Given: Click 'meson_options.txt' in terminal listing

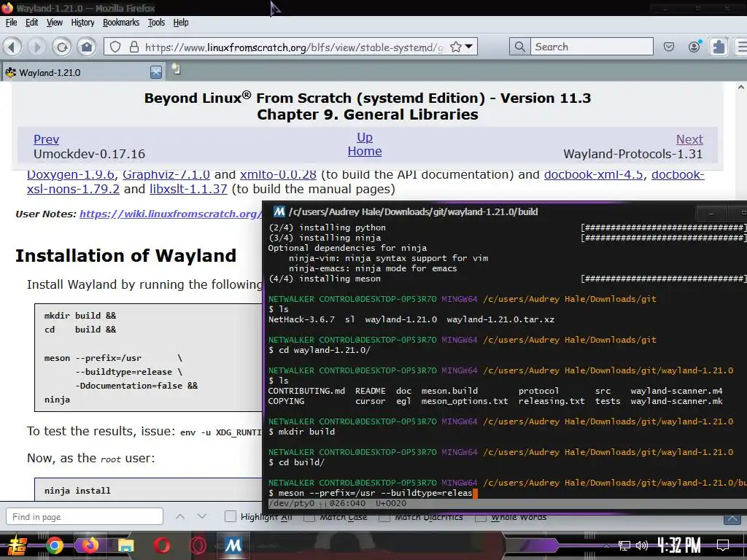Looking at the screenshot, I should pos(465,401).
